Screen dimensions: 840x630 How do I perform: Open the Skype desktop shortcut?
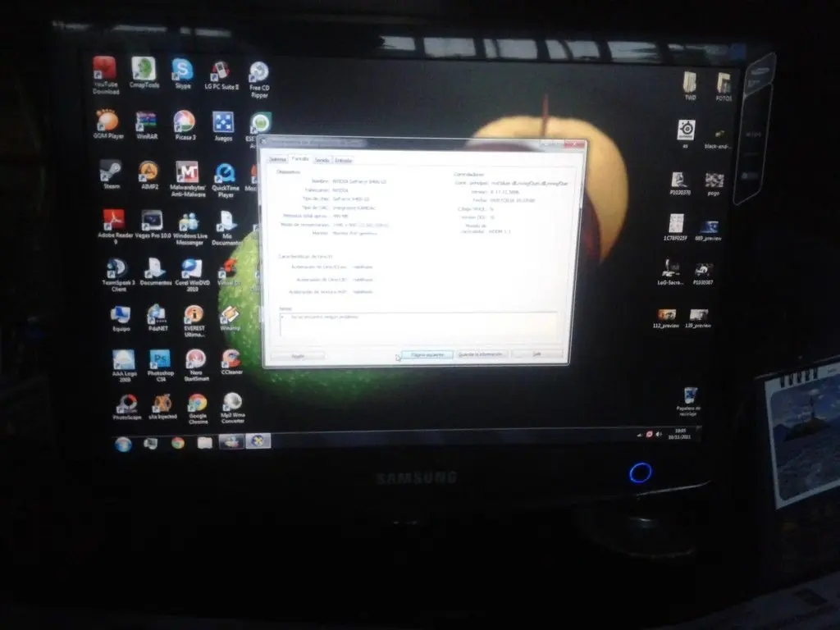click(x=183, y=73)
